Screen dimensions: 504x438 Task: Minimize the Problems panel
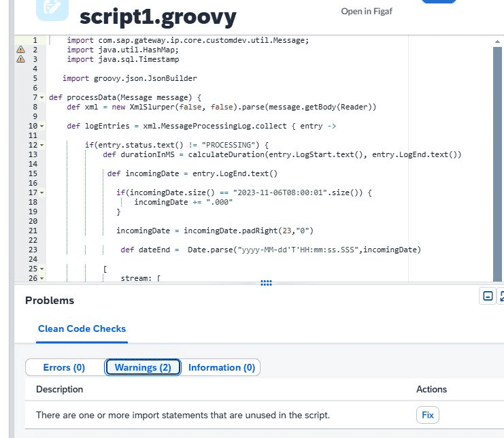(488, 296)
